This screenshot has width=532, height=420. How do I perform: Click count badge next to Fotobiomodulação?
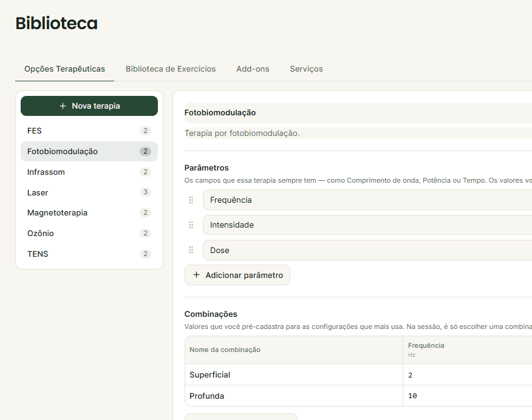(145, 151)
